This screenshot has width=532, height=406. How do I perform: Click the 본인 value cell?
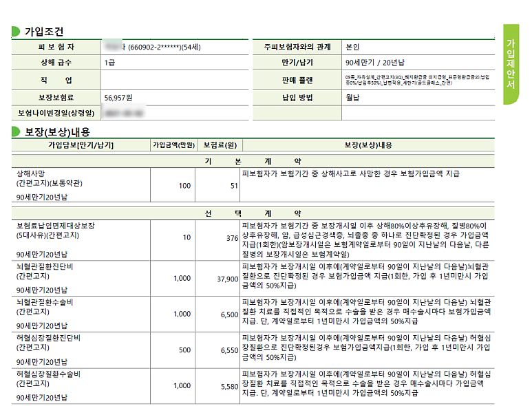click(x=418, y=47)
